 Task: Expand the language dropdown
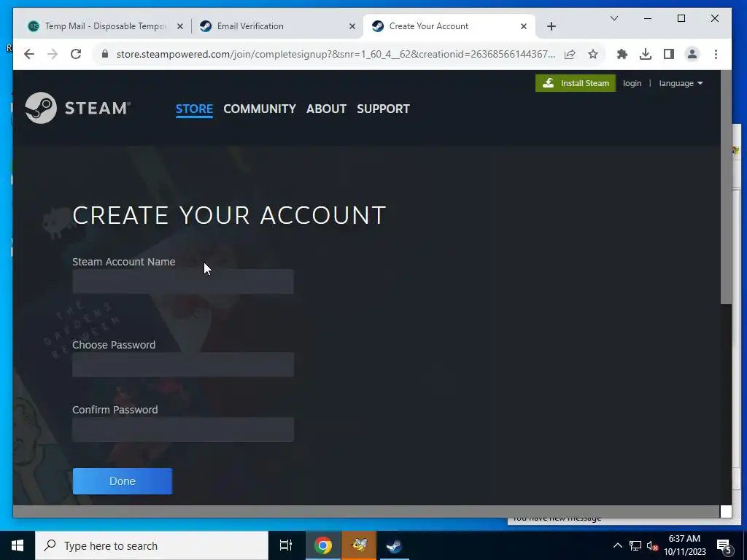tap(681, 83)
